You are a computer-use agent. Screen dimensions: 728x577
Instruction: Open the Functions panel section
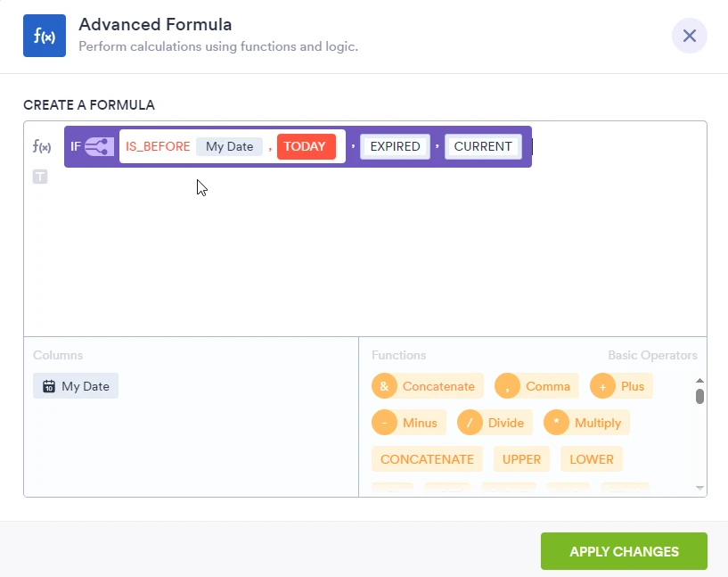tap(398, 355)
